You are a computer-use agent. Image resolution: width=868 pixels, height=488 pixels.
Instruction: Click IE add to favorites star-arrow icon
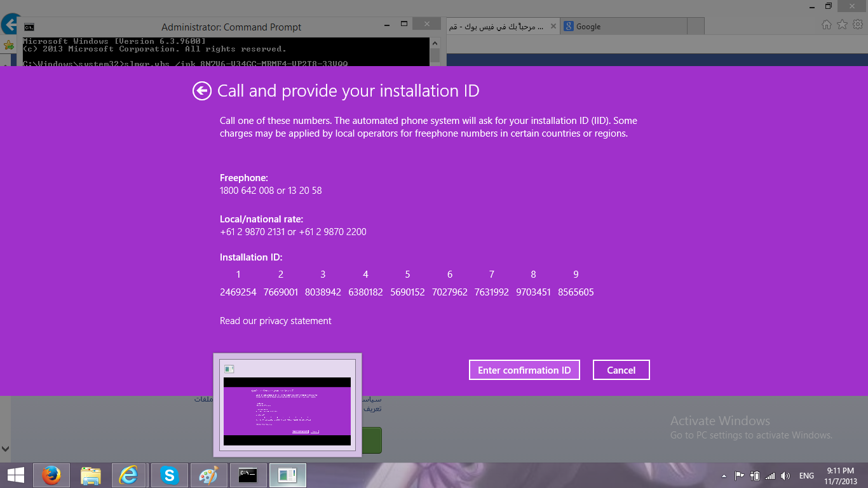[9, 45]
